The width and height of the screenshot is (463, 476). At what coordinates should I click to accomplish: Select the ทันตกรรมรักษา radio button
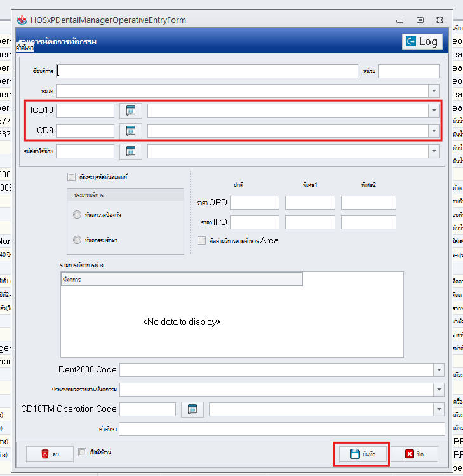tap(77, 240)
